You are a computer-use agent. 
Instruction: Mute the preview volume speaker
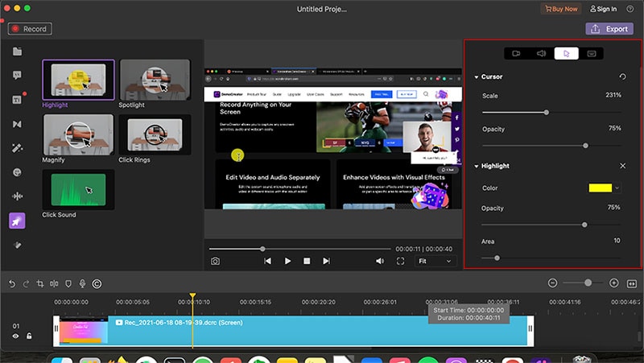coord(380,261)
